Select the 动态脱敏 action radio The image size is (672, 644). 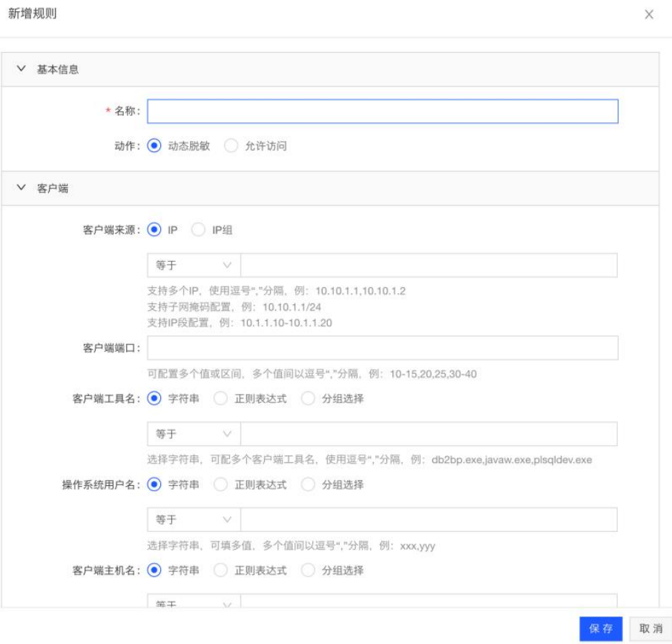click(154, 145)
